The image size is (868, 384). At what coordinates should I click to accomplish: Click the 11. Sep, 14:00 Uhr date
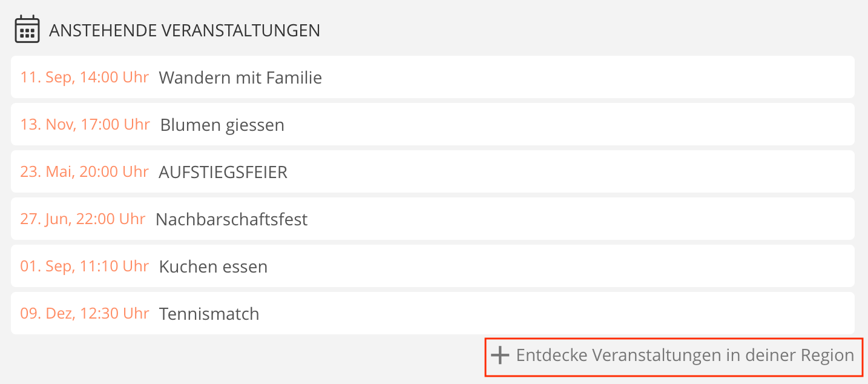pyautogui.click(x=84, y=78)
